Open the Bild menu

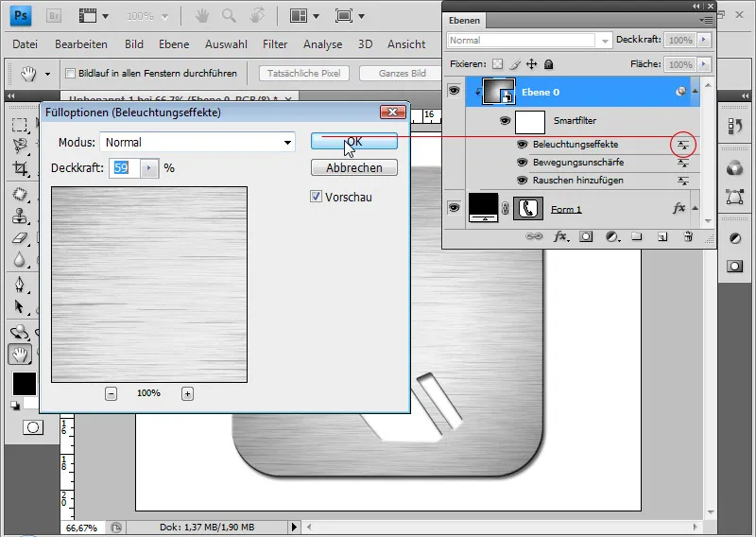(134, 44)
